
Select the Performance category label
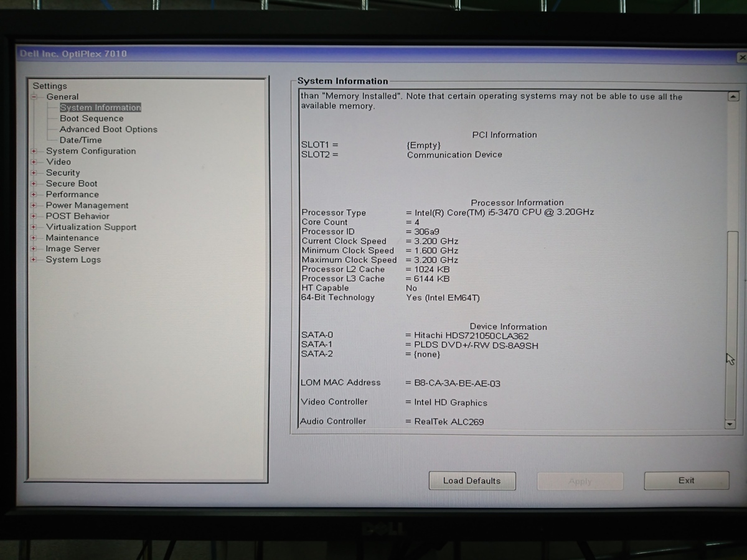coord(72,194)
